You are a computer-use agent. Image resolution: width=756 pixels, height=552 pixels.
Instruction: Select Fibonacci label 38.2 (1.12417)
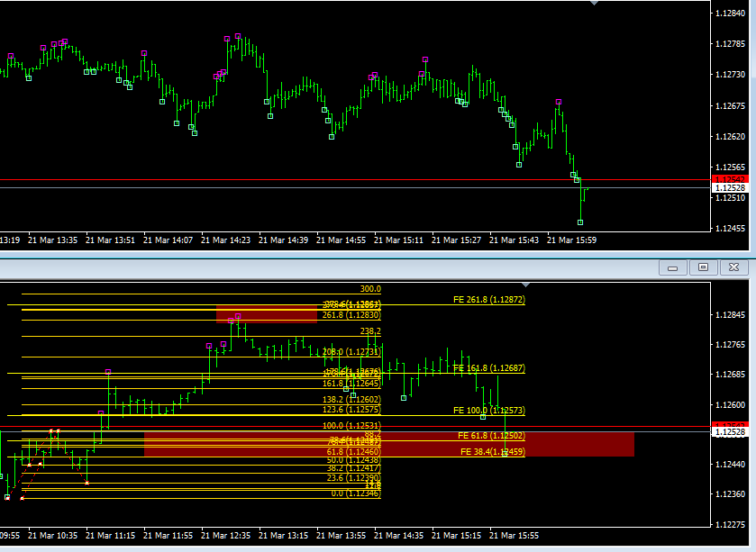click(353, 467)
